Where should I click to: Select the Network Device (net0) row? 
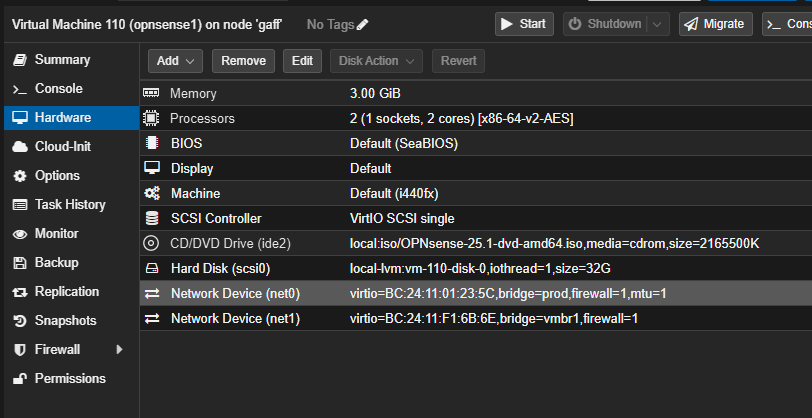point(475,293)
